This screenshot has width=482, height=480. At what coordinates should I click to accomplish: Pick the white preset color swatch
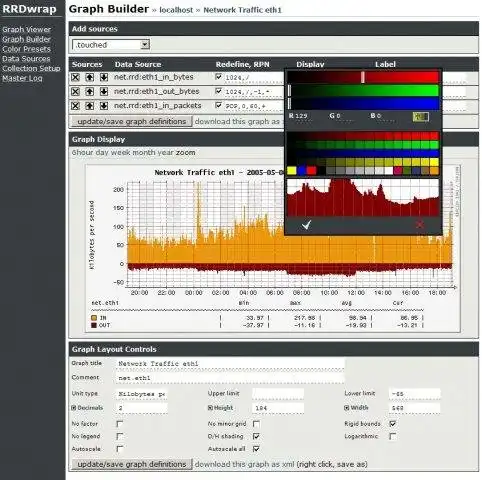(389, 171)
